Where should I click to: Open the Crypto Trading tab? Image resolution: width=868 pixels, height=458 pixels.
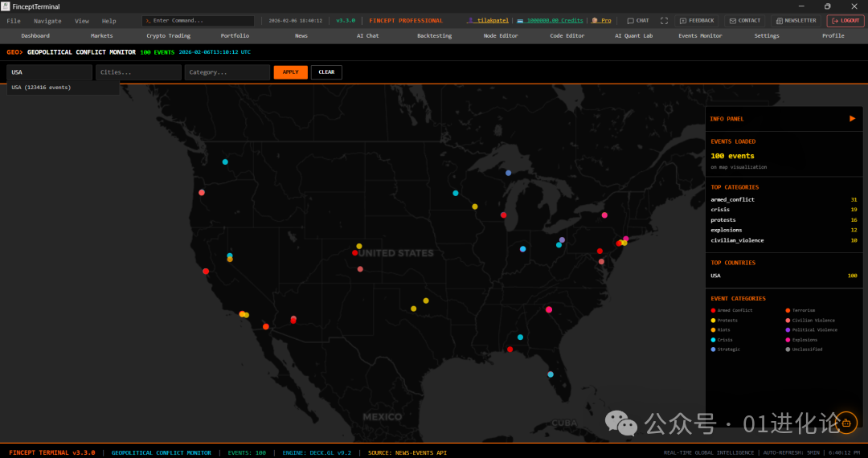(168, 36)
